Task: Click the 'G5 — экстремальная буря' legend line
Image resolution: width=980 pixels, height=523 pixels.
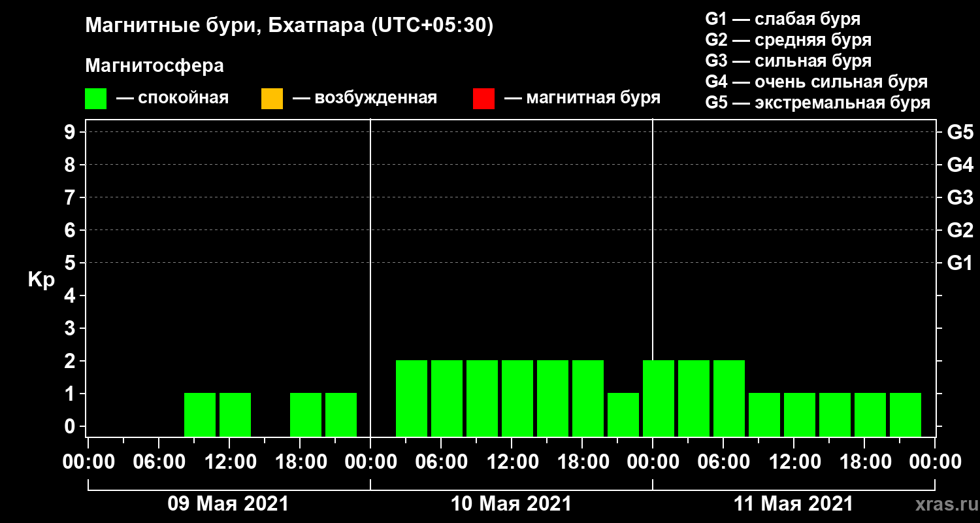Action: tap(817, 103)
